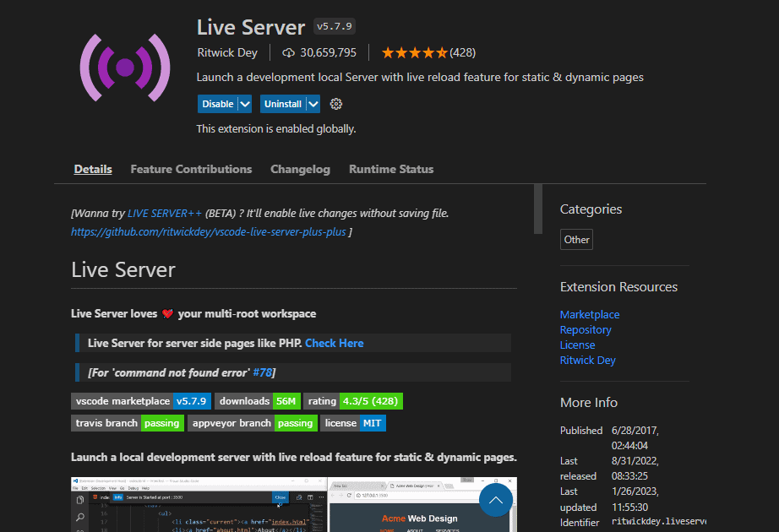Open the License resource link
The image size is (779, 532).
tap(577, 345)
